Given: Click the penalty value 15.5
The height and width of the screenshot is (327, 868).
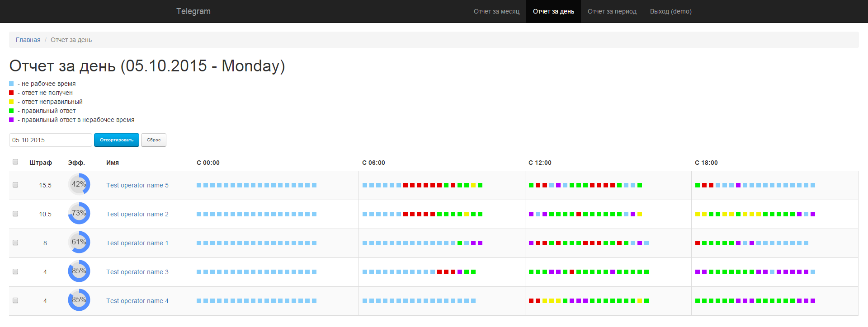Looking at the screenshot, I should (x=45, y=185).
